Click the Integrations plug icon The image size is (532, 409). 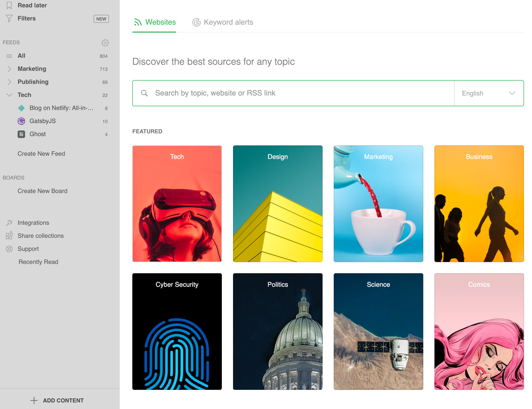tap(9, 222)
